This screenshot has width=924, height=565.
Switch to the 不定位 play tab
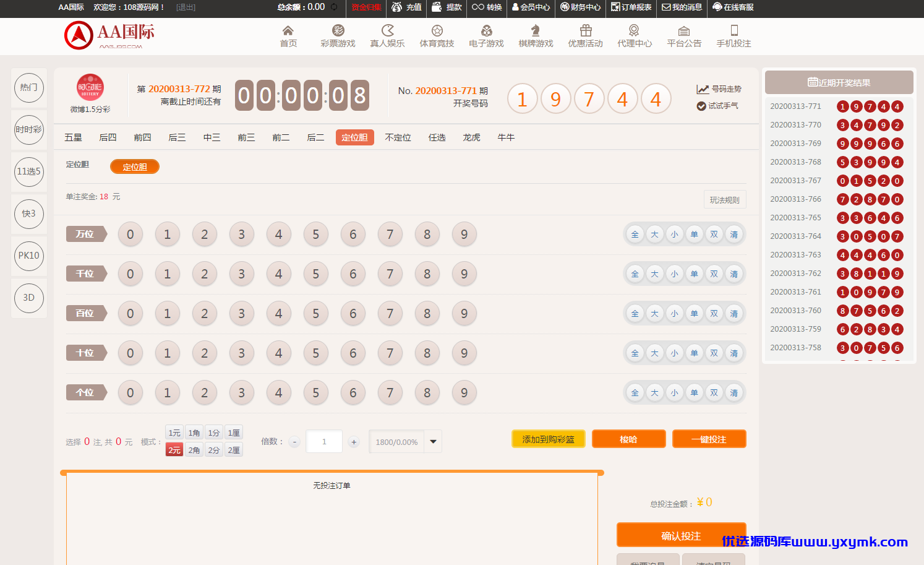tap(398, 137)
